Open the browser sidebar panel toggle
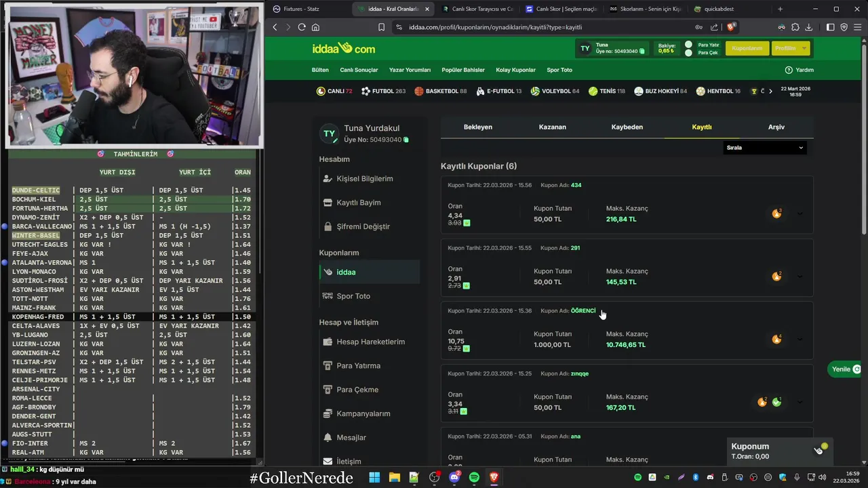868x488 pixels. 831,27
